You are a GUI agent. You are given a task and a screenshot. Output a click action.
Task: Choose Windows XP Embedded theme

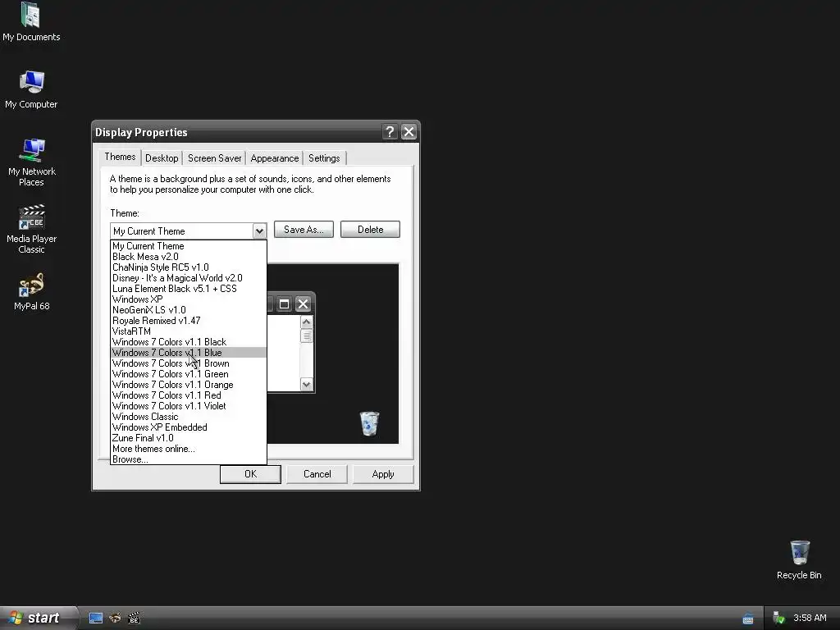click(x=189, y=427)
